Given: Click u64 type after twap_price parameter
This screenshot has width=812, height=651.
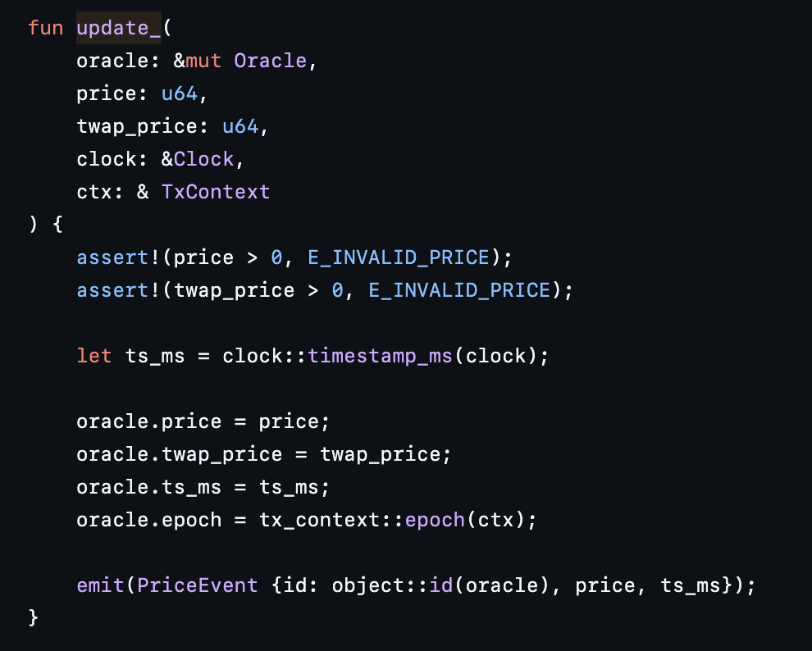Looking at the screenshot, I should pos(240,126).
